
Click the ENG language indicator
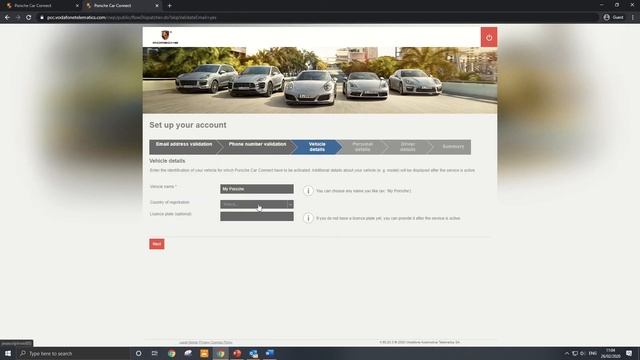coord(593,353)
